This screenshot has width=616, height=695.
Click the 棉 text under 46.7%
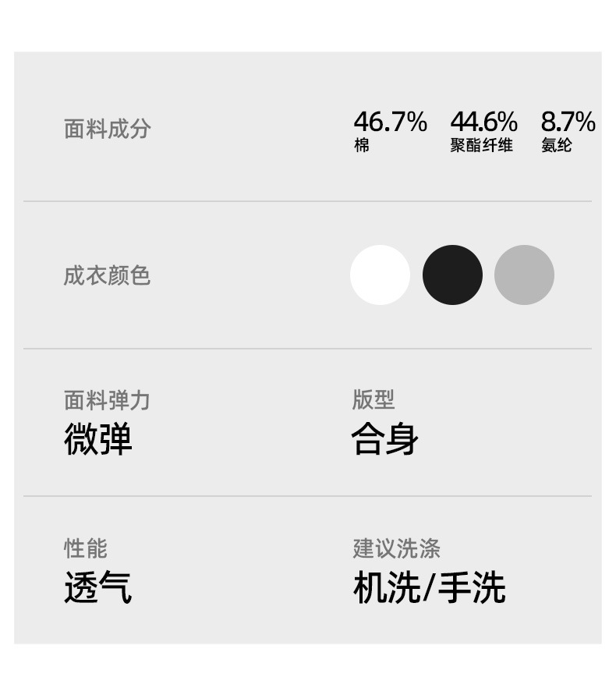click(362, 146)
